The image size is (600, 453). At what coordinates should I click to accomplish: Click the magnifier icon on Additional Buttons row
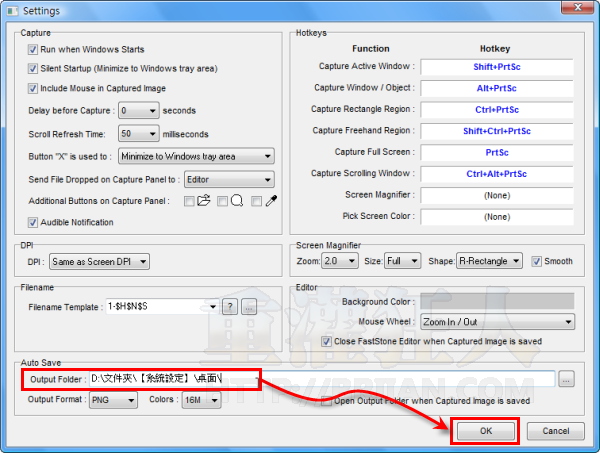point(237,201)
